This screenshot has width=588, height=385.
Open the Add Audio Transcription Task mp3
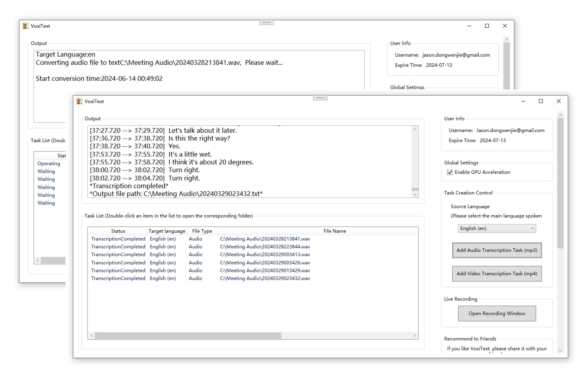[497, 250]
